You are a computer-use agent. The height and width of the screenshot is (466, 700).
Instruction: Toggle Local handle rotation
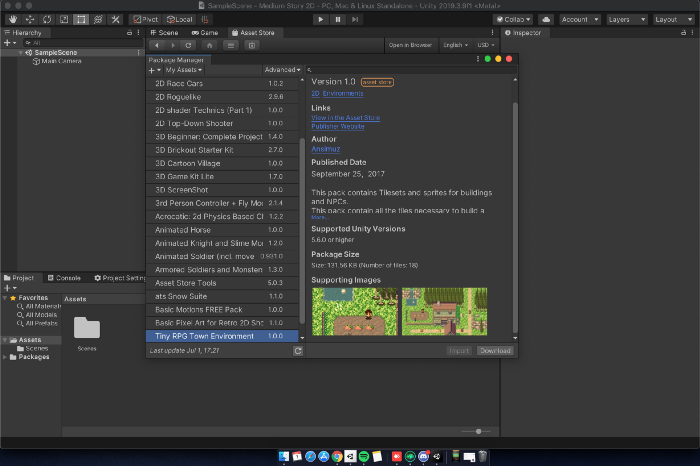pos(179,19)
